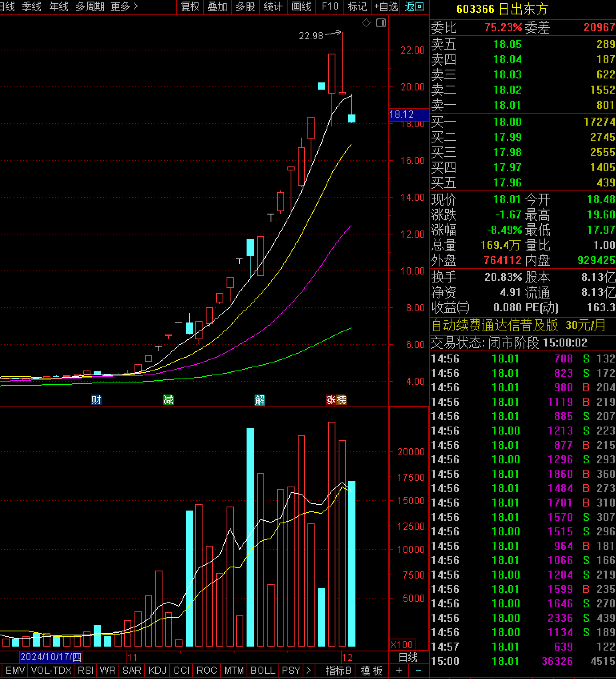
Task: Click the 返回 back button
Action: pos(414,7)
